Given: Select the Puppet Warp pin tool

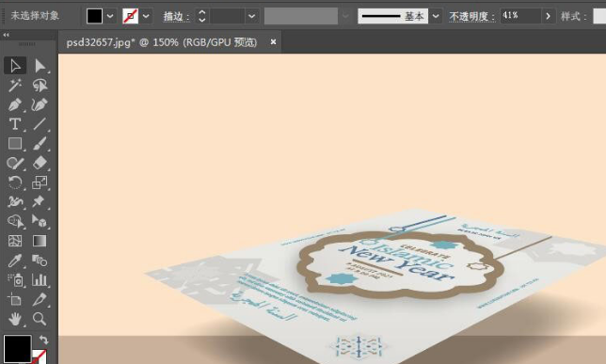Looking at the screenshot, I should [40, 201].
